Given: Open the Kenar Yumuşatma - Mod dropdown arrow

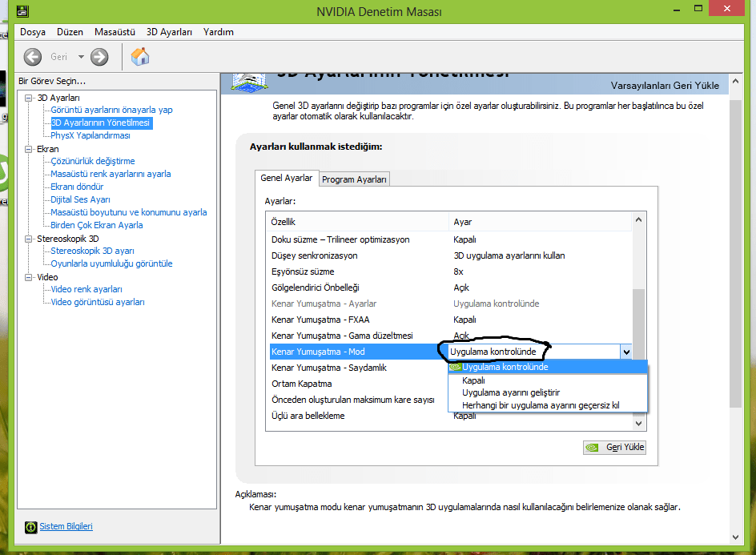Looking at the screenshot, I should [x=626, y=352].
